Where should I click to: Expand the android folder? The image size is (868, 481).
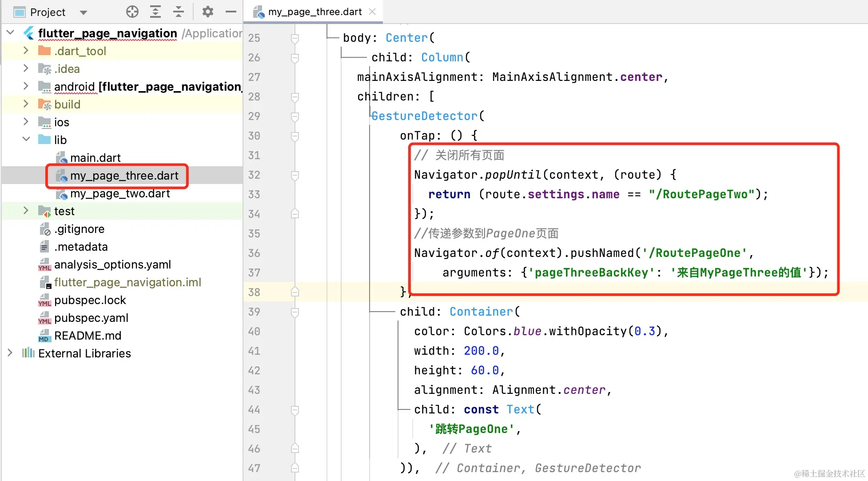tap(26, 86)
